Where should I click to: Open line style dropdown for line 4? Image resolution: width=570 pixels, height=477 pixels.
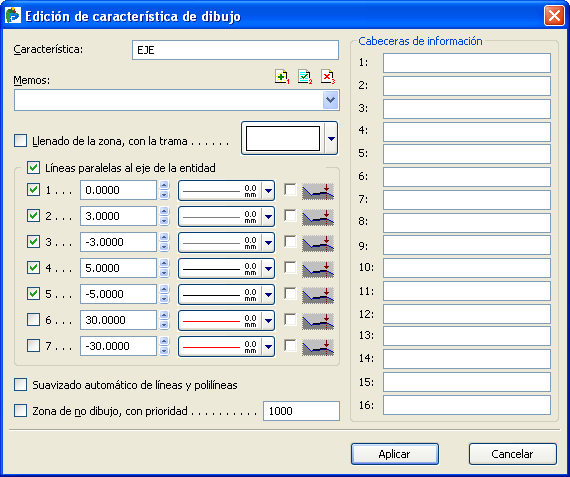click(x=268, y=269)
